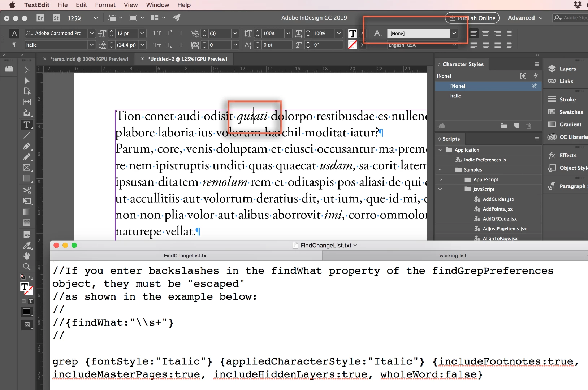This screenshot has height=390, width=588.
Task: Select the Selection tool arrow
Action: pos(27,70)
